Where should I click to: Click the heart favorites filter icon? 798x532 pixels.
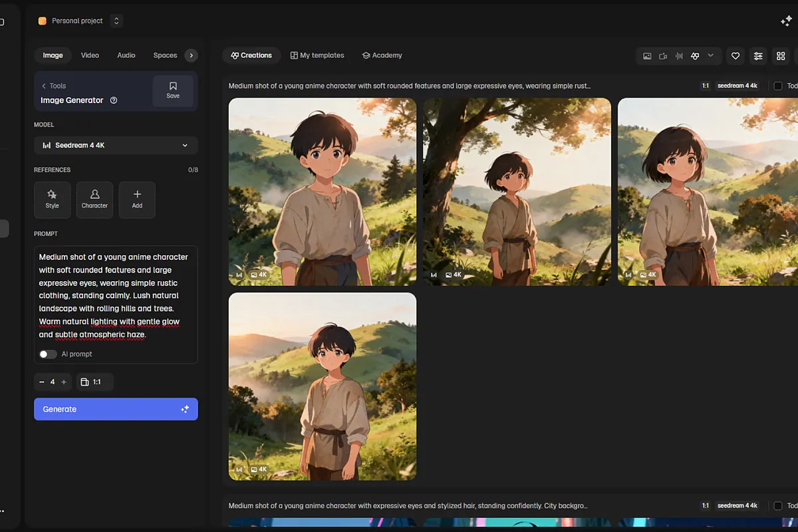pyautogui.click(x=735, y=56)
